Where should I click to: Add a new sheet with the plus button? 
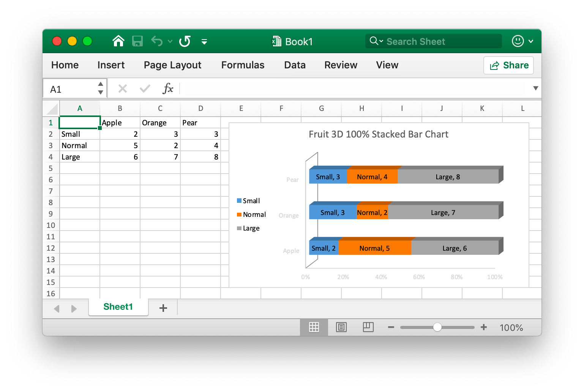(x=163, y=308)
